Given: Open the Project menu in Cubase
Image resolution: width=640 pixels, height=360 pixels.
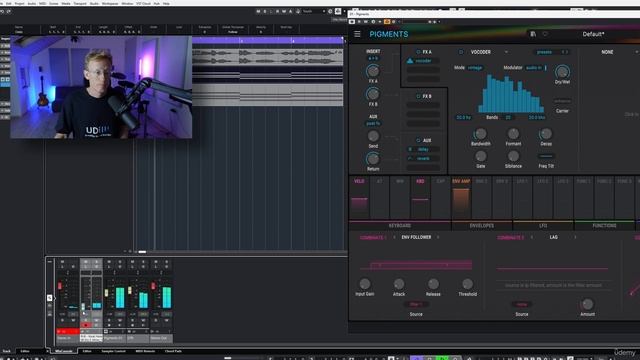Looking at the screenshot, I should coord(19,3).
